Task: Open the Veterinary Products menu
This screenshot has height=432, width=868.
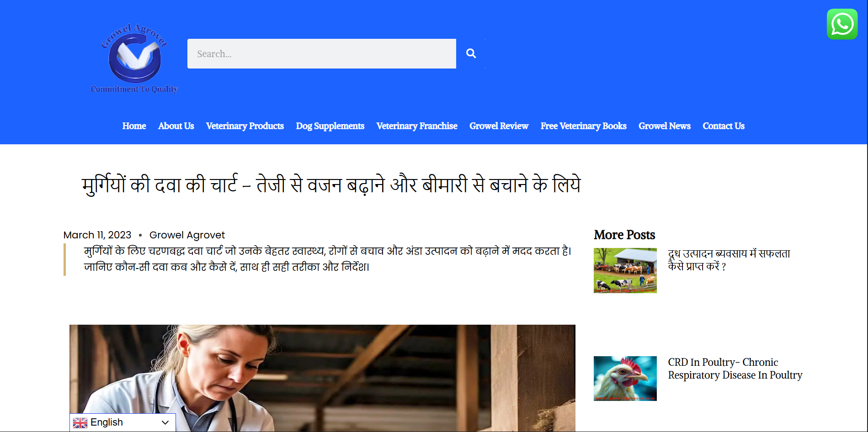Action: (x=245, y=126)
